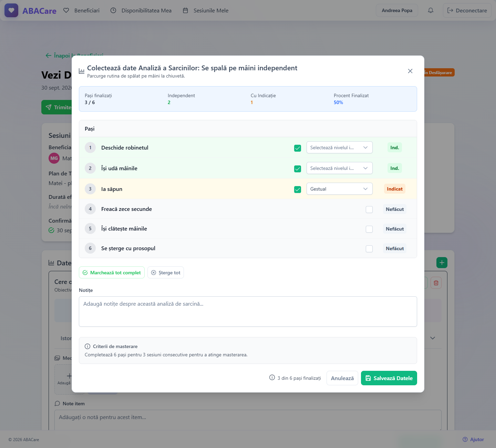Click the Indicat badge for Ia săpun

click(x=395, y=189)
